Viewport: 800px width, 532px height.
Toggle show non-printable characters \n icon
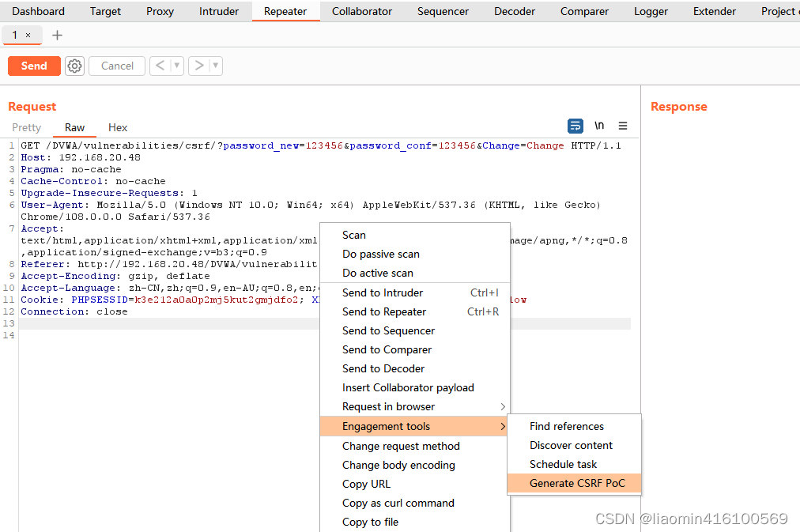[x=599, y=126]
